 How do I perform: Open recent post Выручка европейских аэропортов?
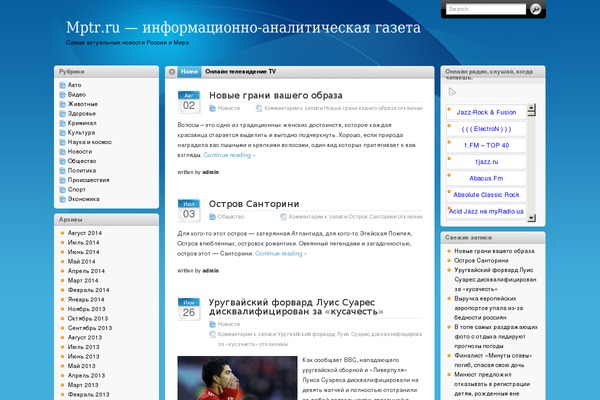pos(489,308)
